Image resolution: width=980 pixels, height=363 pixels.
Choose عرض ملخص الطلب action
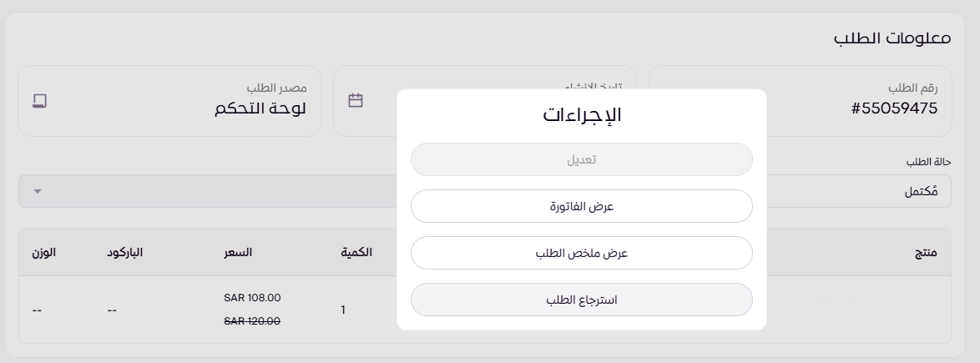582,253
